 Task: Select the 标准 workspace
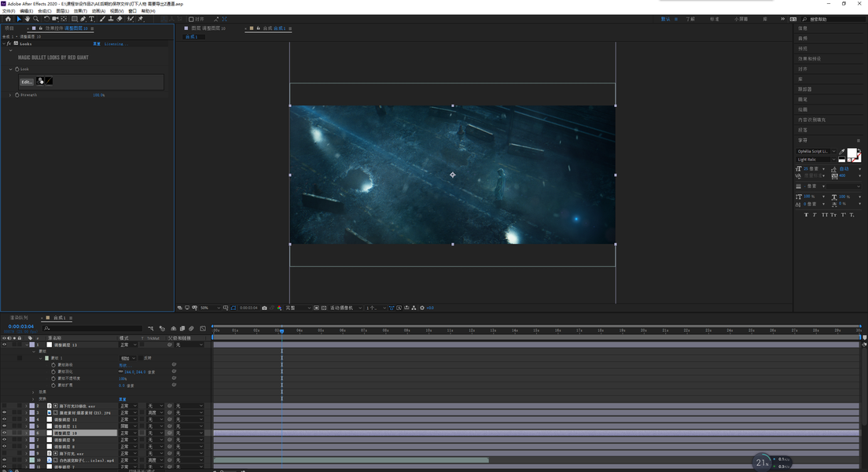pyautogui.click(x=715, y=19)
